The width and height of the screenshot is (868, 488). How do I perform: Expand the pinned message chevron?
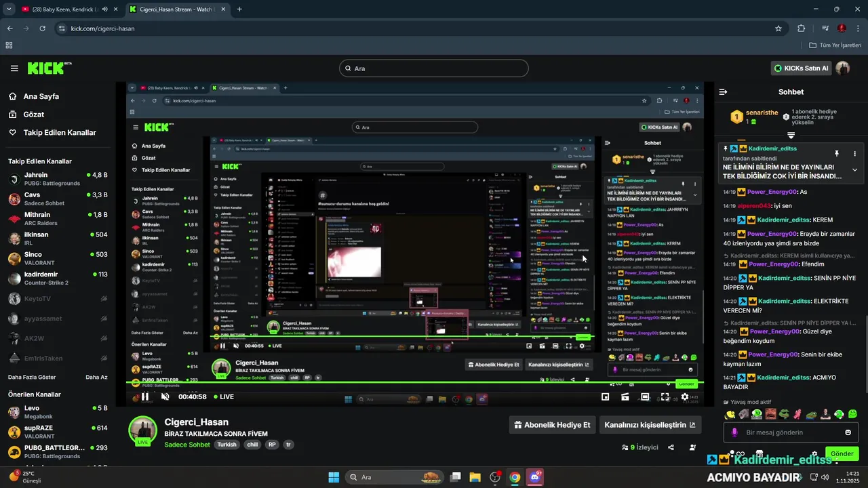click(x=854, y=170)
